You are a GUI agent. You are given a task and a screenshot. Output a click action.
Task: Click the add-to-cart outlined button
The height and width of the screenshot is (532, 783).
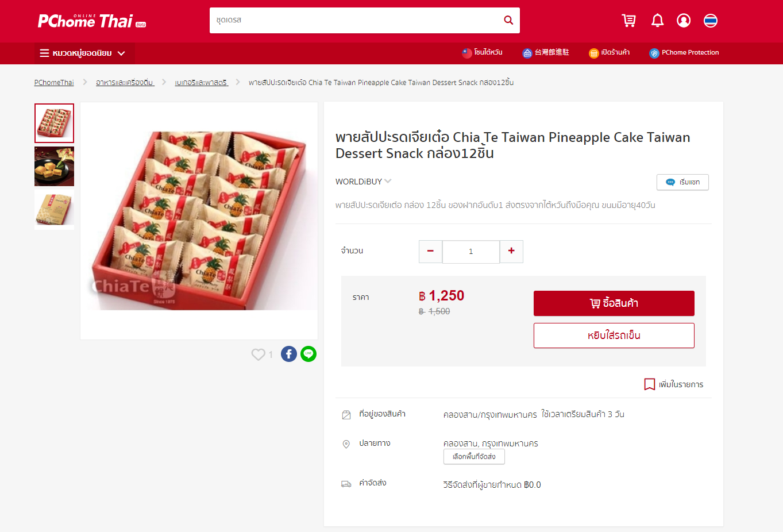coord(614,336)
